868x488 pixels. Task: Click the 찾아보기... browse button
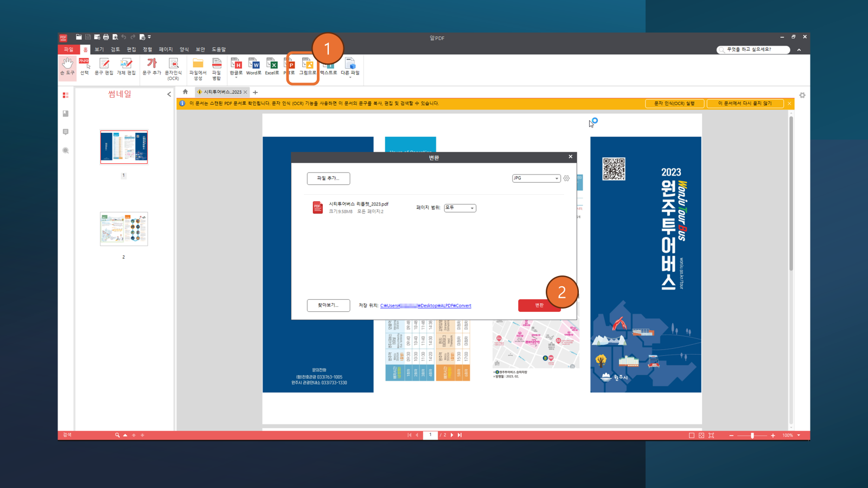tap(328, 305)
